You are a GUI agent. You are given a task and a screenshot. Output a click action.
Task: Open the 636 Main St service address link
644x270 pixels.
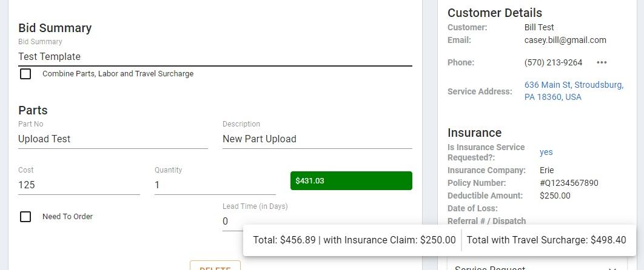574,91
